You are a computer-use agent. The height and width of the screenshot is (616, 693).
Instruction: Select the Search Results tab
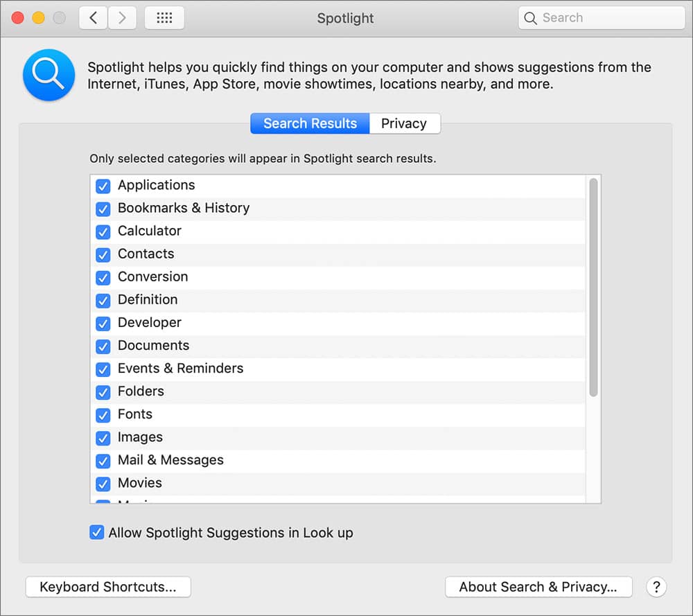pos(309,123)
